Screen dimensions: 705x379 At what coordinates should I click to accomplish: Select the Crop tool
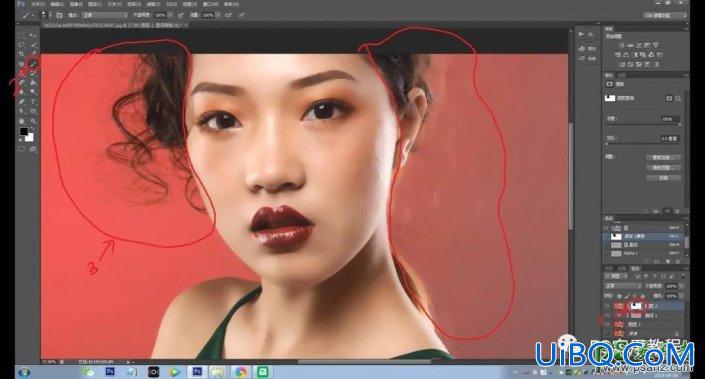22,54
